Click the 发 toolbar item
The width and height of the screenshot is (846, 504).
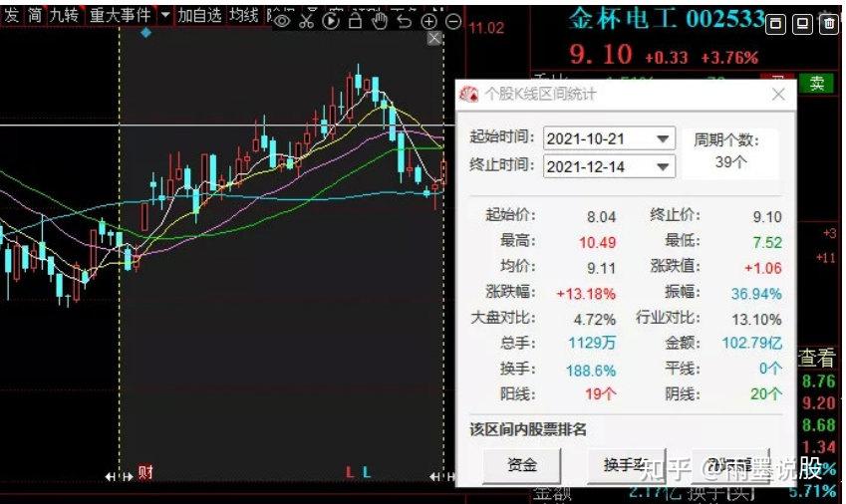pos(11,15)
